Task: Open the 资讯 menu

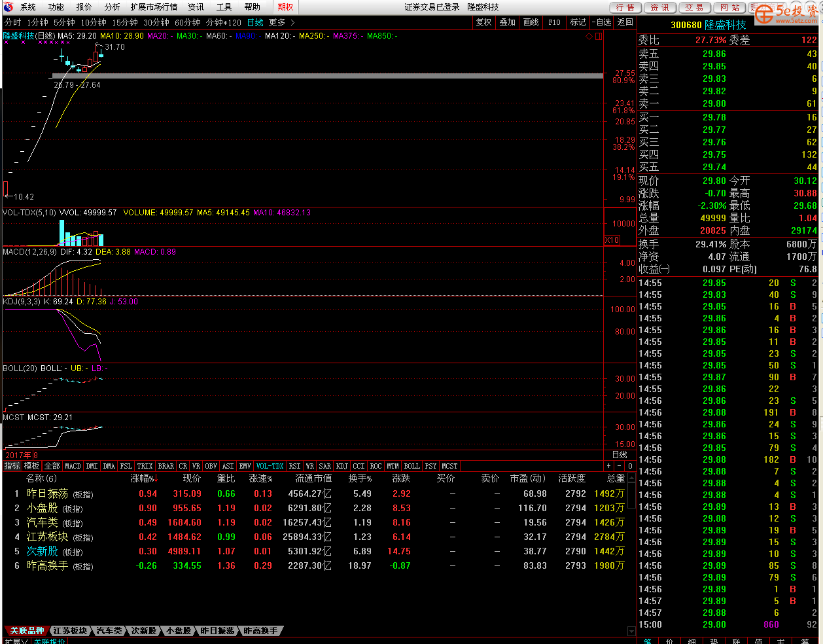Action: click(x=196, y=7)
